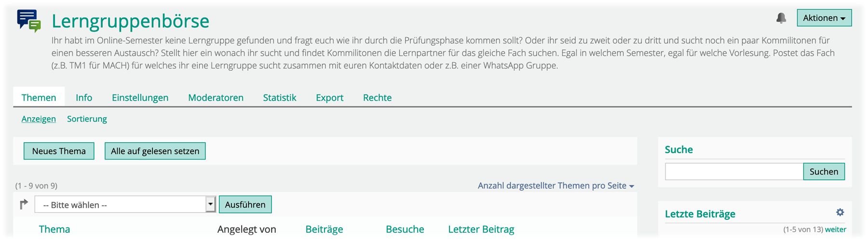
Task: Open the Statistik tab
Action: (x=280, y=97)
